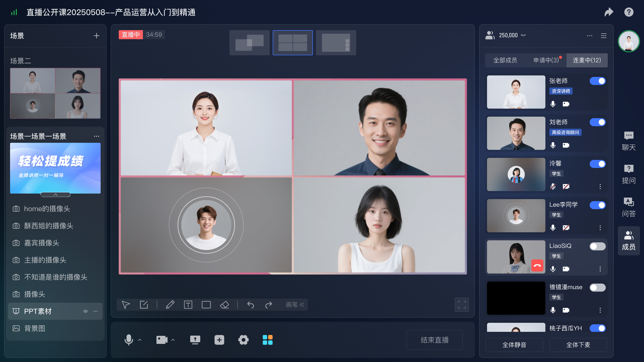Enable the LiaoSiQ switch
This screenshot has width=644, height=362.
[x=598, y=246]
